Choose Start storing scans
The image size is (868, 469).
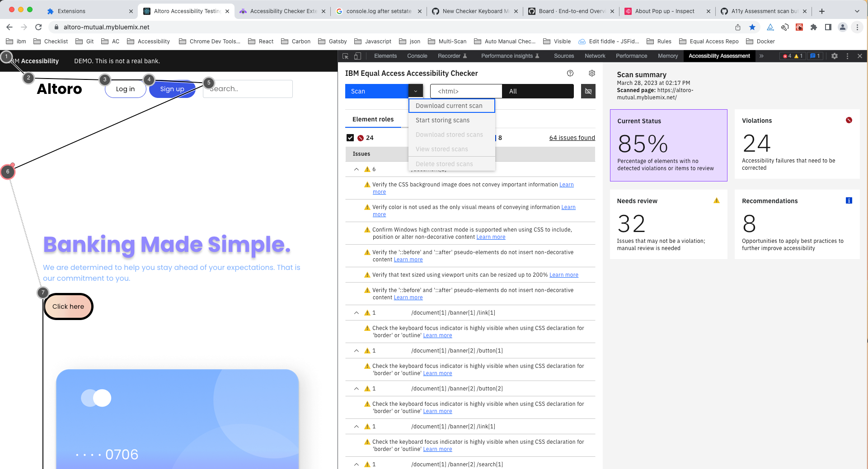452,120
